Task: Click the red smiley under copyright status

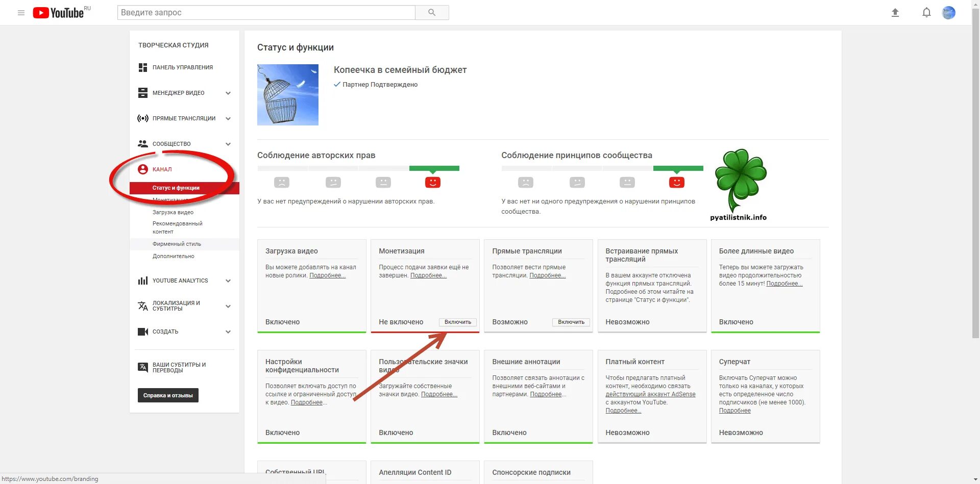Action: [433, 182]
